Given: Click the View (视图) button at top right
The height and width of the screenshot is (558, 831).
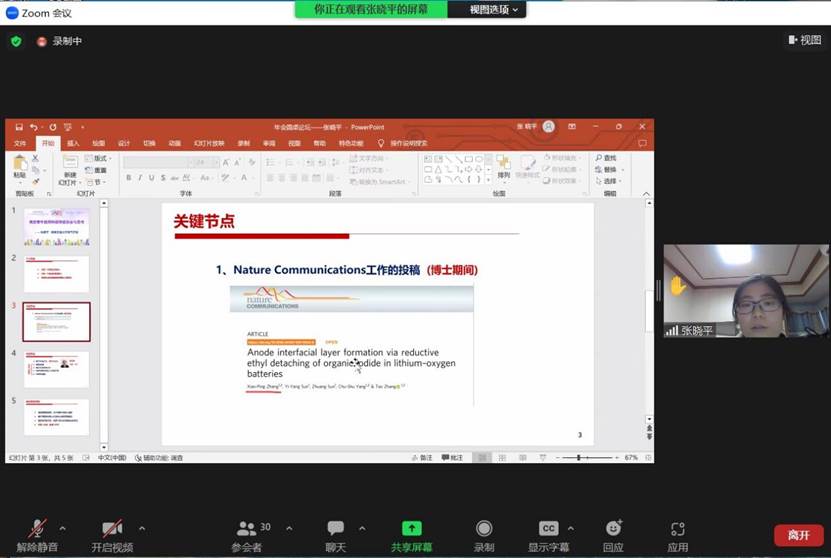Looking at the screenshot, I should 804,40.
